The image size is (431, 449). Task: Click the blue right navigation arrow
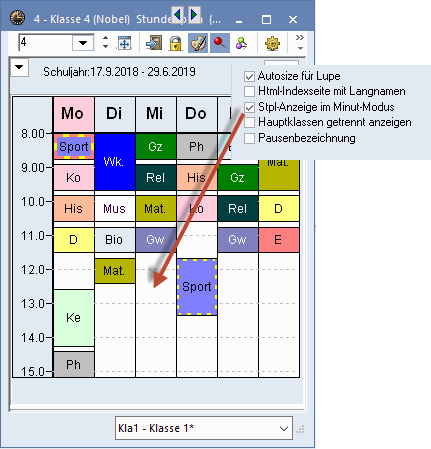194,14
